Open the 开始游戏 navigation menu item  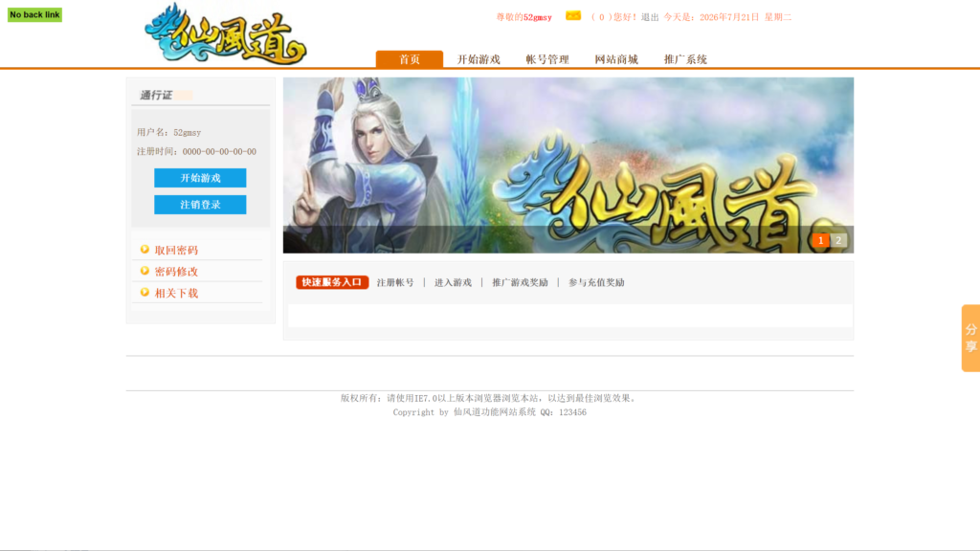coord(479,59)
